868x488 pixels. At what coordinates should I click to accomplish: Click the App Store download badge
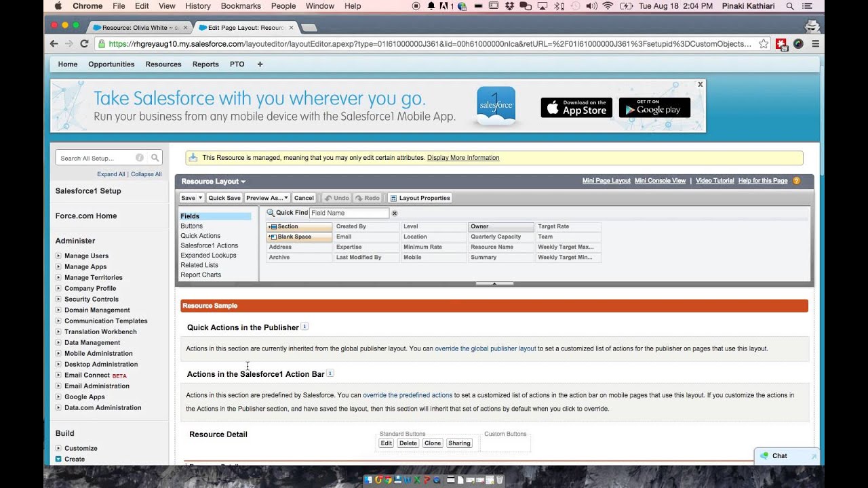tap(576, 107)
